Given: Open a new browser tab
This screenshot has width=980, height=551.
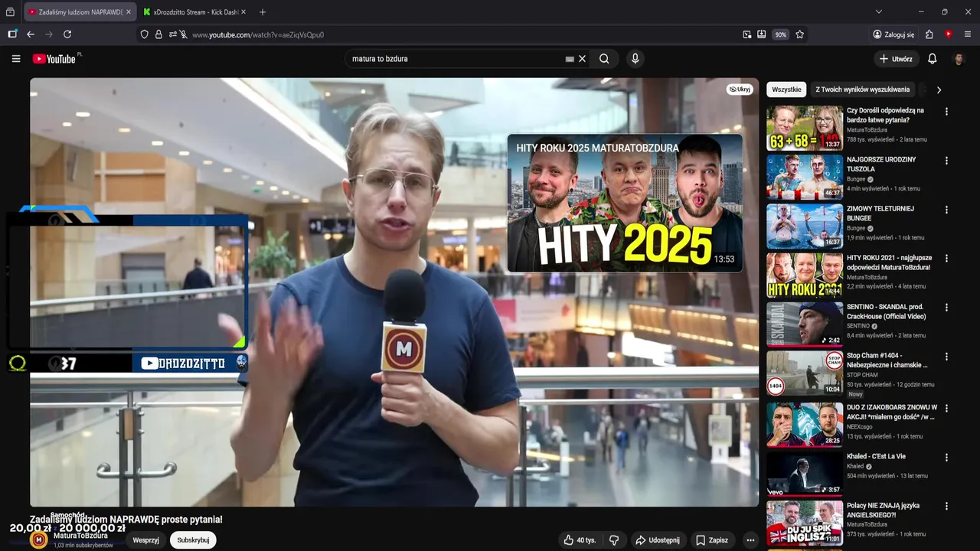Looking at the screenshot, I should 263,12.
